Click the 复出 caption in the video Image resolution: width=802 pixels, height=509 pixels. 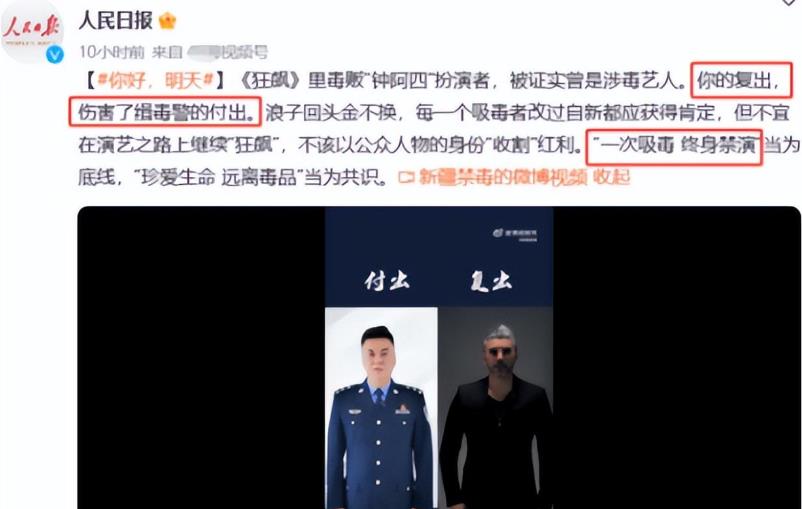pyautogui.click(x=491, y=281)
